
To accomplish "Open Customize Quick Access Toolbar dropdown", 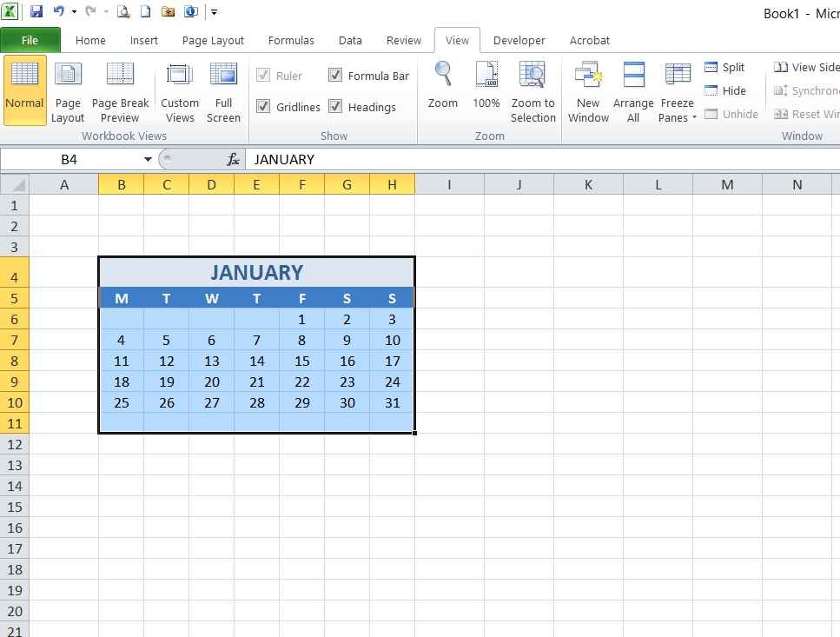I will (x=214, y=11).
